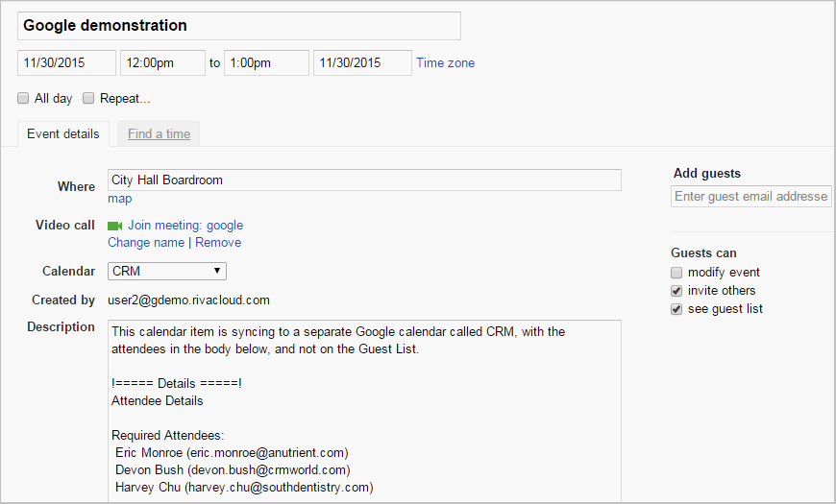Click the Harvey Chu attendee line
Viewport: 836px width, 504px height.
point(244,487)
